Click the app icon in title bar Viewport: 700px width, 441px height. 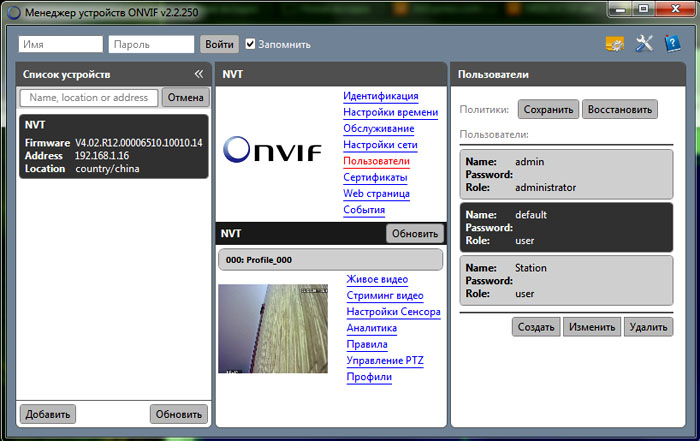(13, 11)
